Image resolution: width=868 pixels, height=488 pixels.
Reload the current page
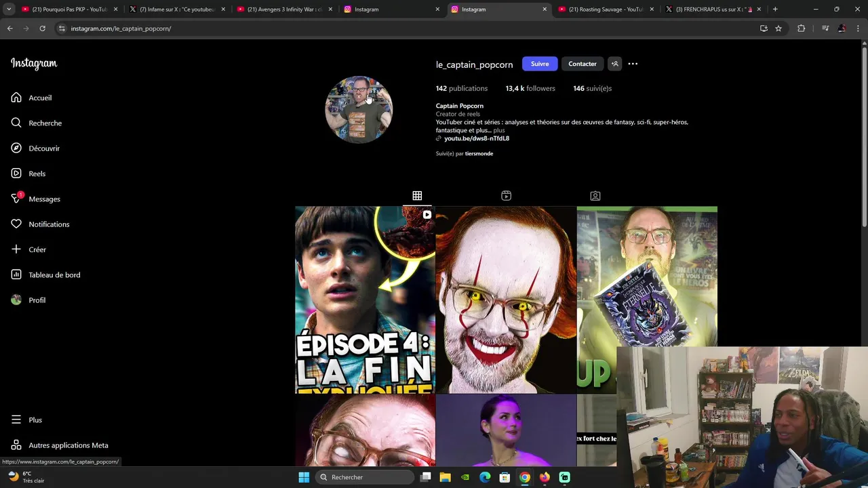42,28
